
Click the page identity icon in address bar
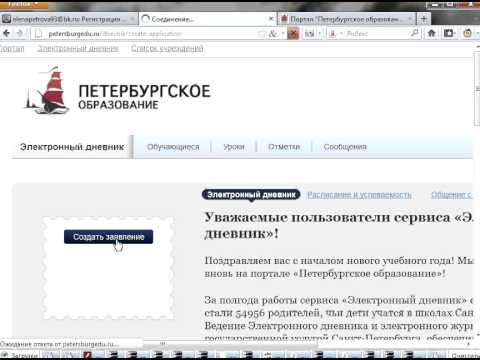pyautogui.click(x=39, y=33)
